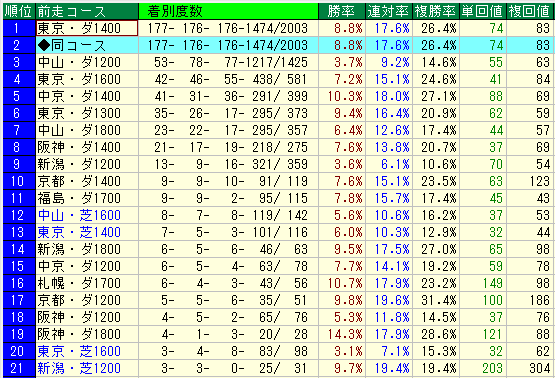Select the 札幌・ダ1700 course cell
The width and height of the screenshot is (555, 378).
pos(87,283)
